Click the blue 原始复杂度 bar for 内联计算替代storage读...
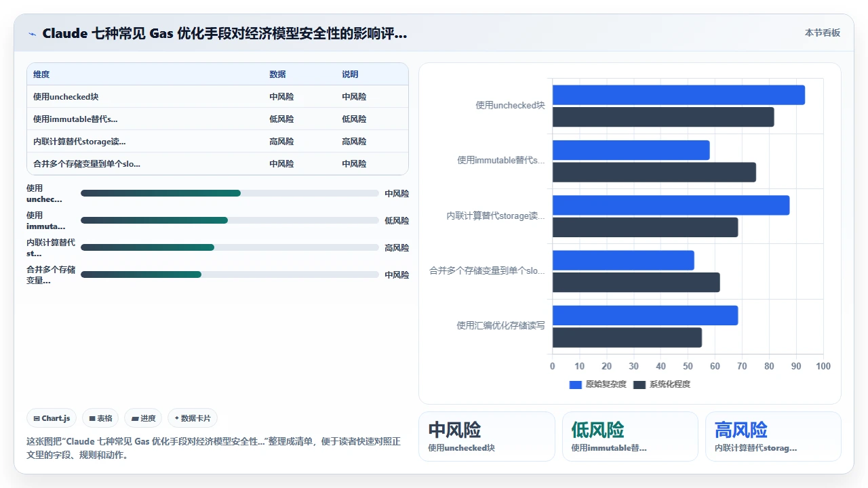868x488 pixels. (671, 205)
